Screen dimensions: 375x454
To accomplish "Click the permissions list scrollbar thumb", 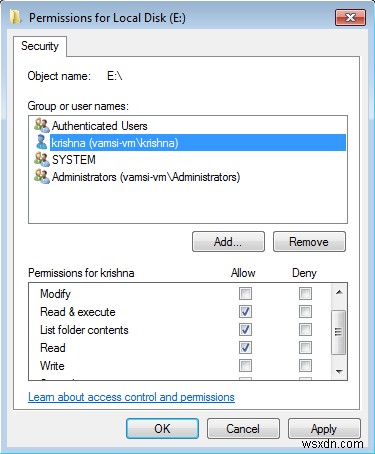I will (339, 332).
